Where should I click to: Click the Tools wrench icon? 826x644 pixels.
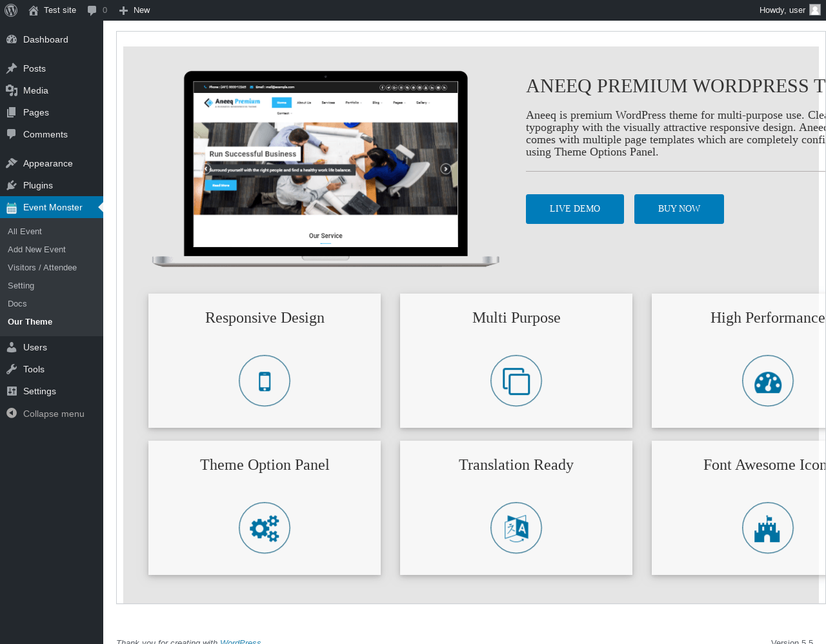[12, 369]
